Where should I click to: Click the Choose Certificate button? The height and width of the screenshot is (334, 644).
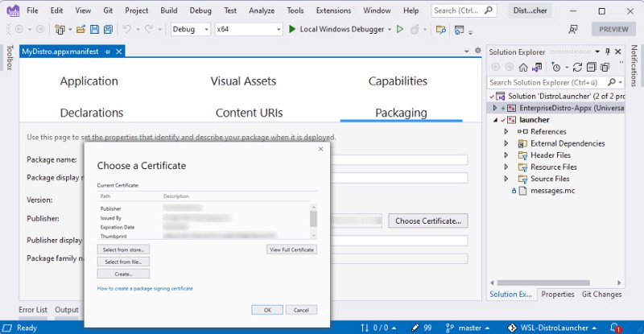428,221
